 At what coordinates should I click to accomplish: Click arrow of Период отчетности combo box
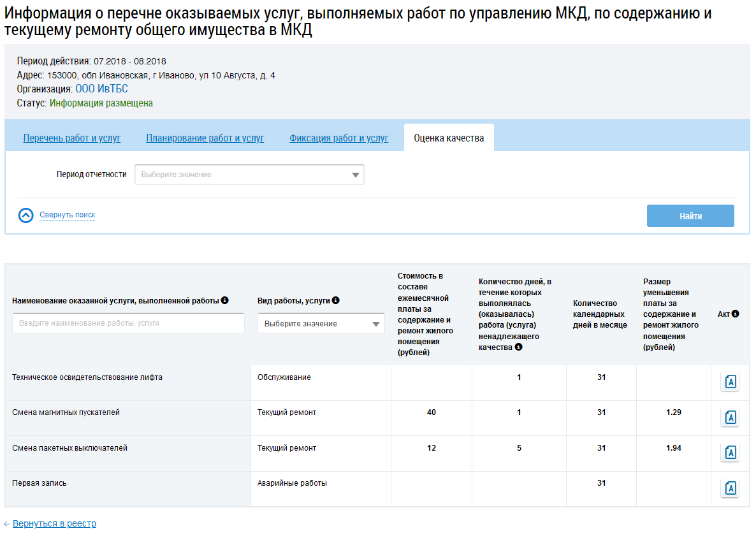click(x=355, y=175)
